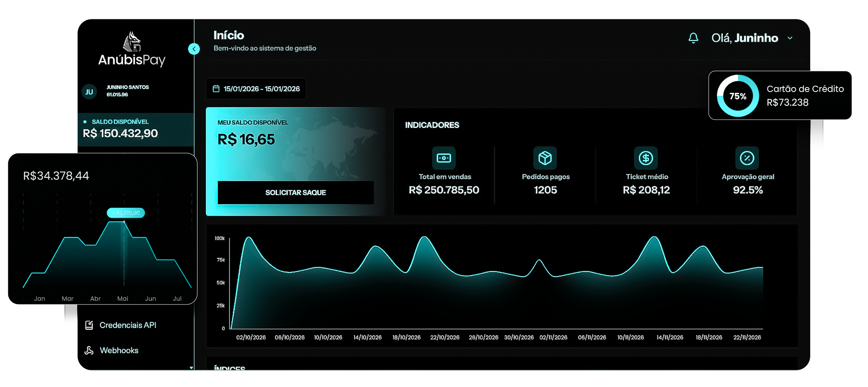
Task: Click the Aprovação geral percent icon
Action: click(747, 158)
